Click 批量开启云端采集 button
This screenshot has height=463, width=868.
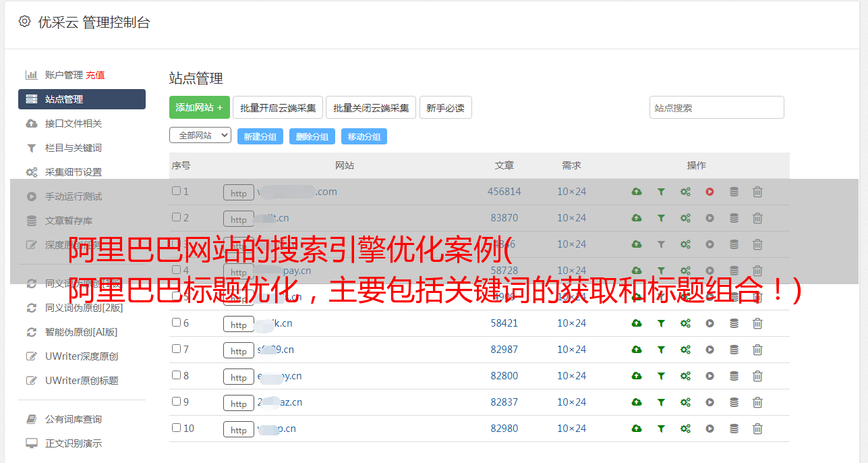(279, 107)
